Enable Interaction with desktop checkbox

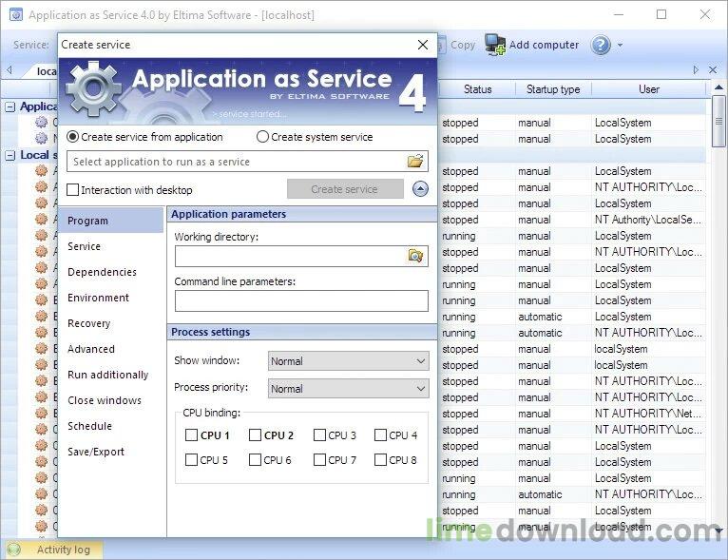tap(72, 189)
